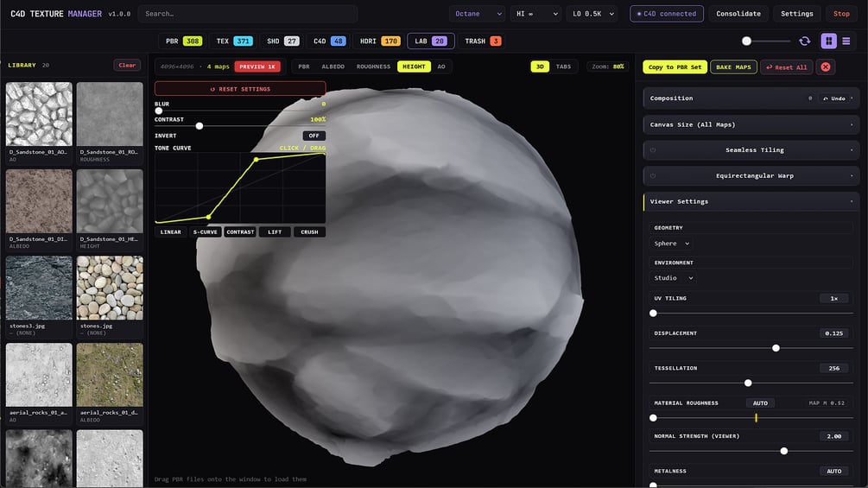
Task: Click the Blur slider handle
Action: (159, 111)
